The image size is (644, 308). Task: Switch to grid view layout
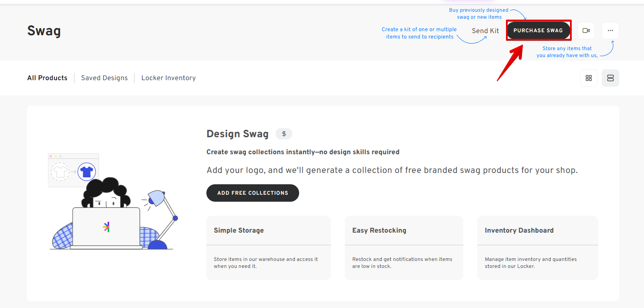(589, 78)
